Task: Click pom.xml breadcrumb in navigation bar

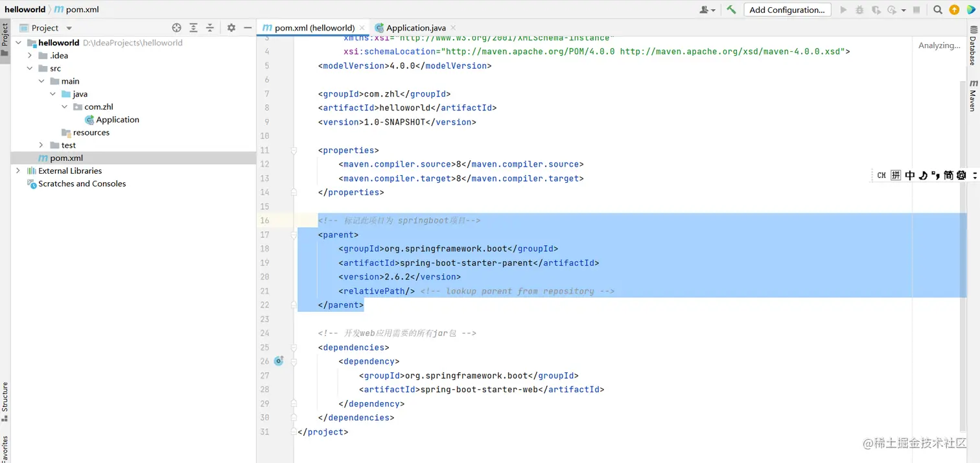Action: click(76, 10)
